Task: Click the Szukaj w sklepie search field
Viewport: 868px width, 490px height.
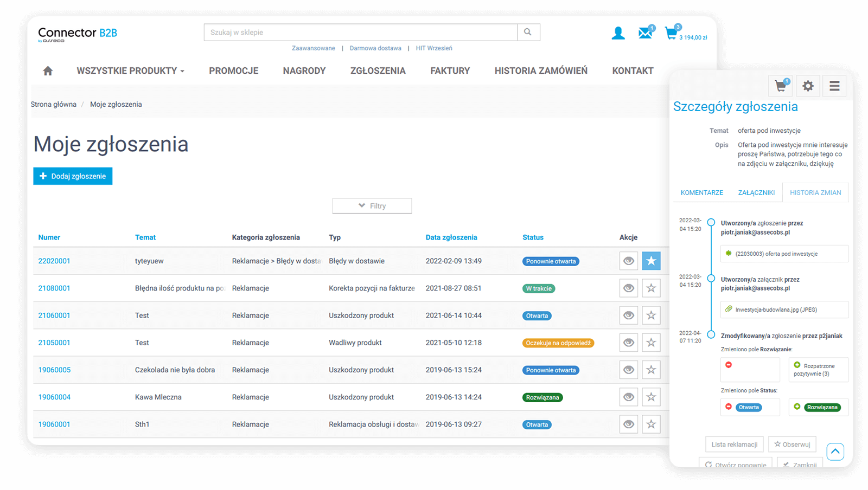Action: point(360,32)
